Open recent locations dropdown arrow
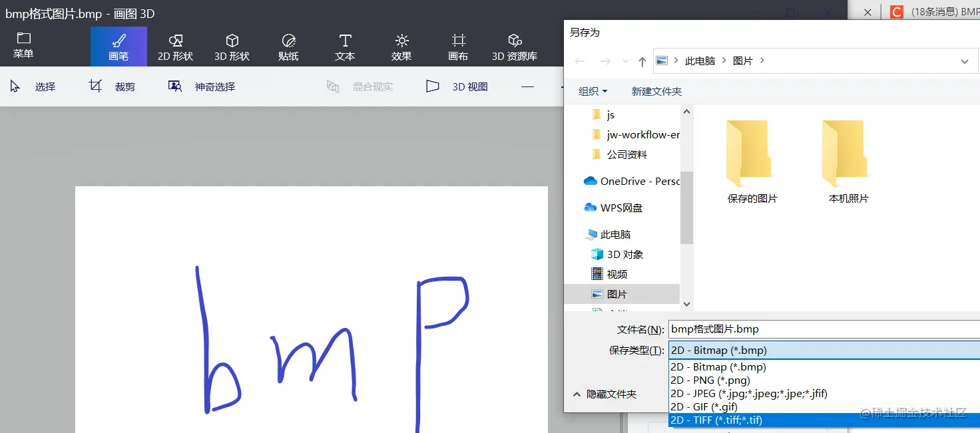Image resolution: width=980 pixels, height=433 pixels. click(624, 61)
